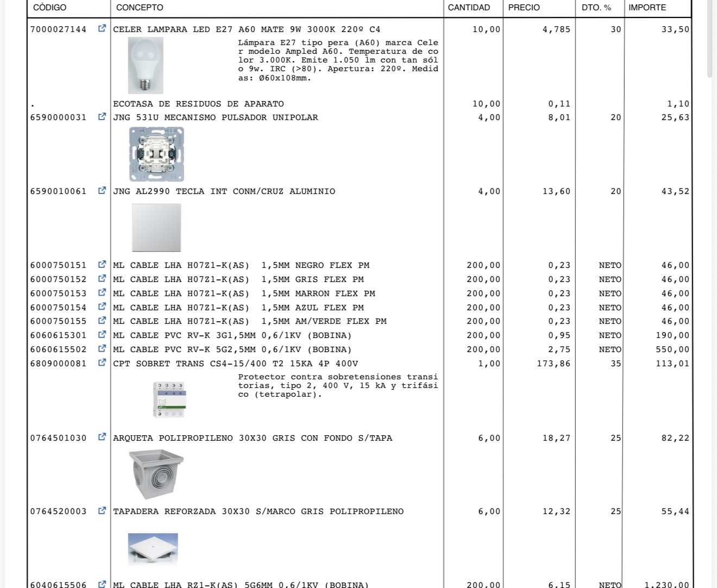Click the IMPORTE column header
The height and width of the screenshot is (588, 717).
tap(647, 8)
